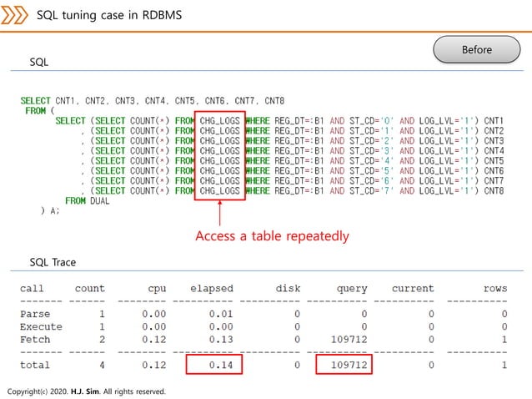Screen dimensions: 532x399
Task: Click the 'current' column header
Action: click(413, 289)
